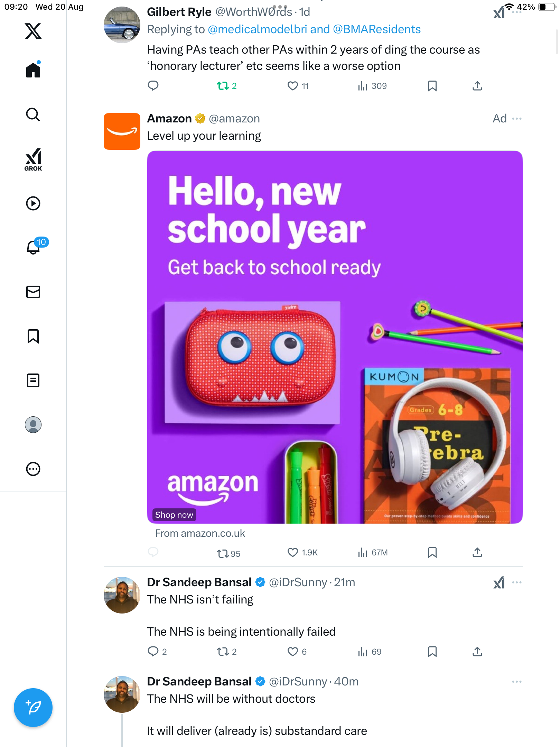
Task: Open Direct Messages envelope
Action: [33, 292]
